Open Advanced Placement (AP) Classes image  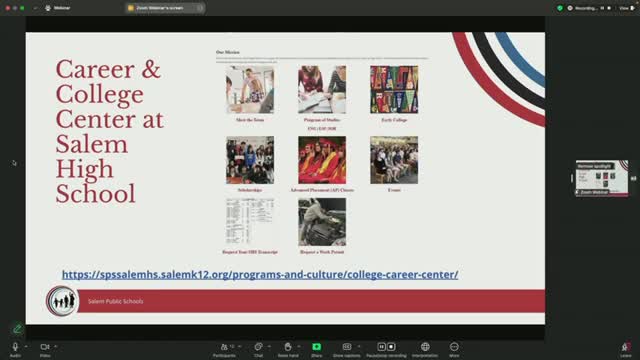coord(322,160)
